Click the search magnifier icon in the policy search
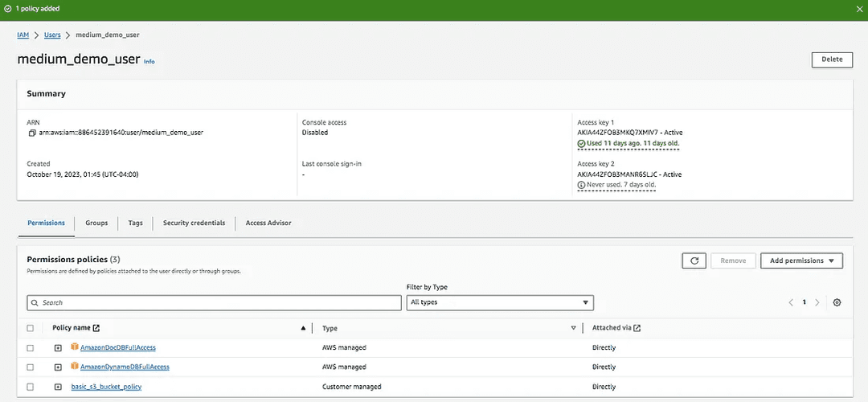868x402 pixels. click(x=35, y=303)
